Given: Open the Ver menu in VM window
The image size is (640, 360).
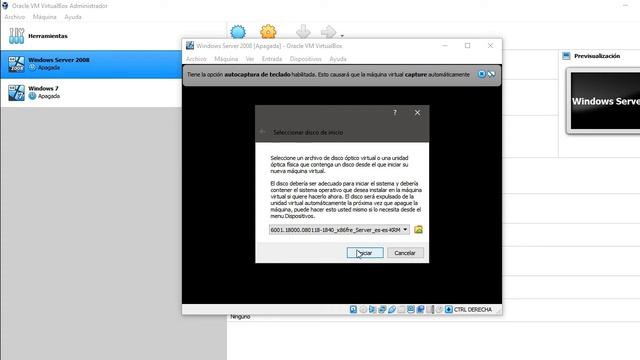Looking at the screenshot, I should [x=250, y=59].
